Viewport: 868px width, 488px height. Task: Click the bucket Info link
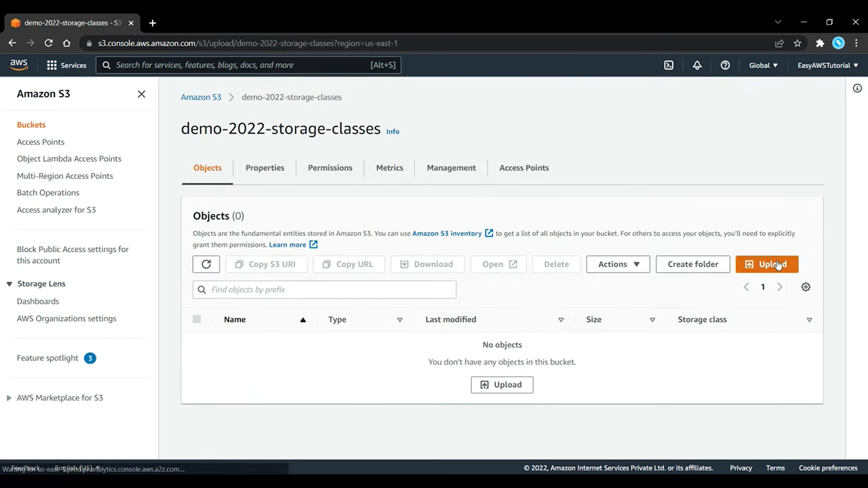(393, 132)
